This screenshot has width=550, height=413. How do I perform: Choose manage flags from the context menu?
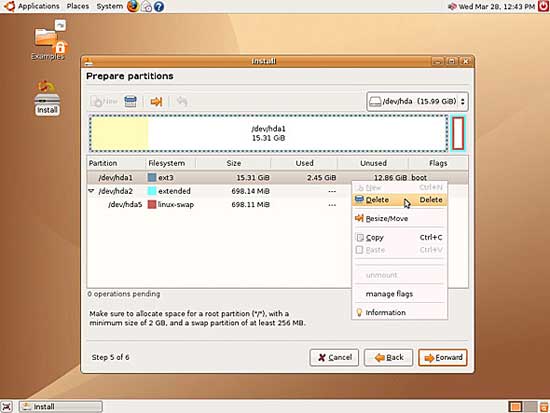(400, 294)
